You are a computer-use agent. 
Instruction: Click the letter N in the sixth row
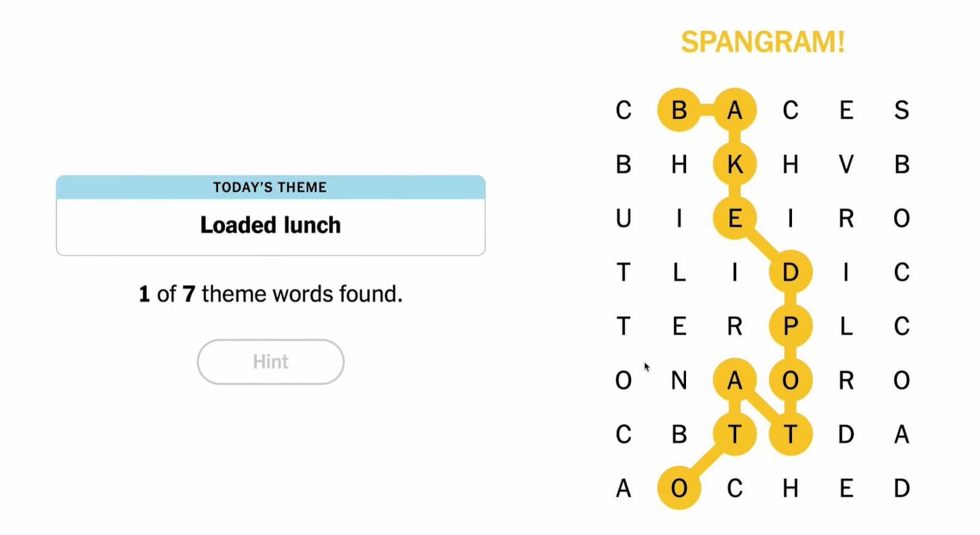coord(679,380)
